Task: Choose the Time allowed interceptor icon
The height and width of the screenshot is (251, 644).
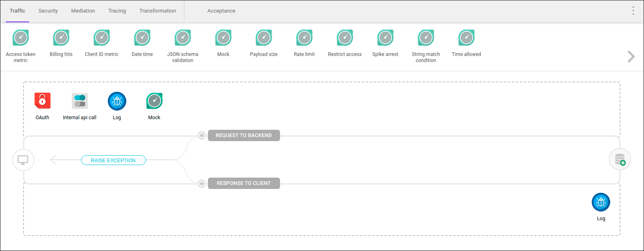Action: pos(466,38)
